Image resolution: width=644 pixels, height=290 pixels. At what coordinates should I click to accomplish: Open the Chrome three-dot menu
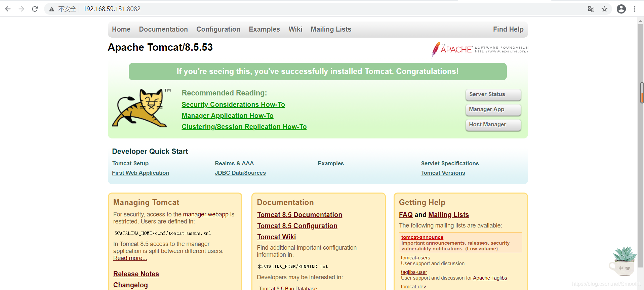(635, 9)
